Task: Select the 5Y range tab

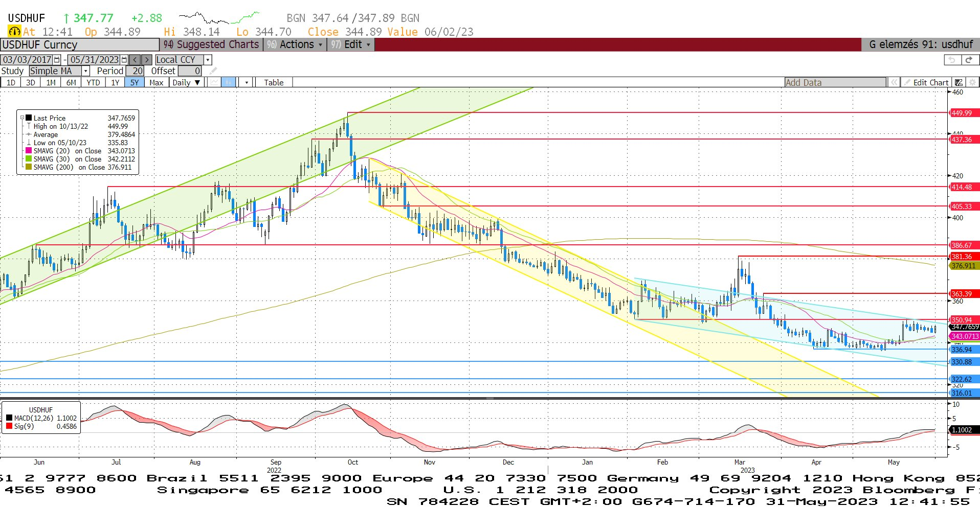Action: tap(135, 82)
